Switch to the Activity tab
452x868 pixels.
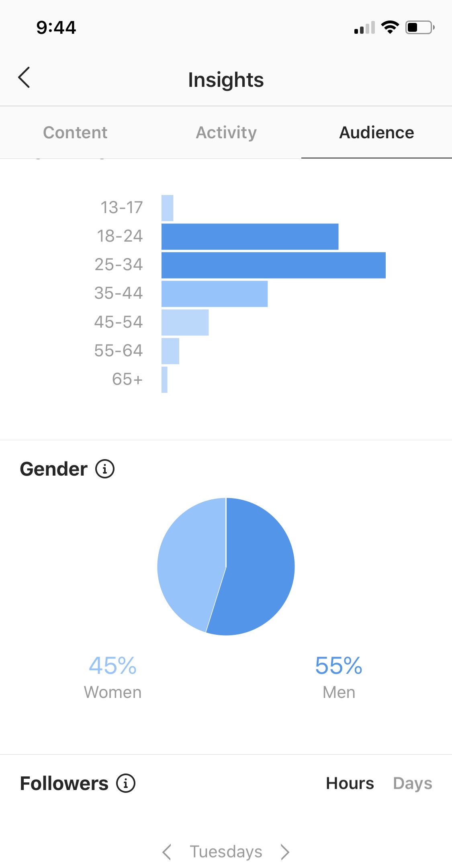pos(226,133)
